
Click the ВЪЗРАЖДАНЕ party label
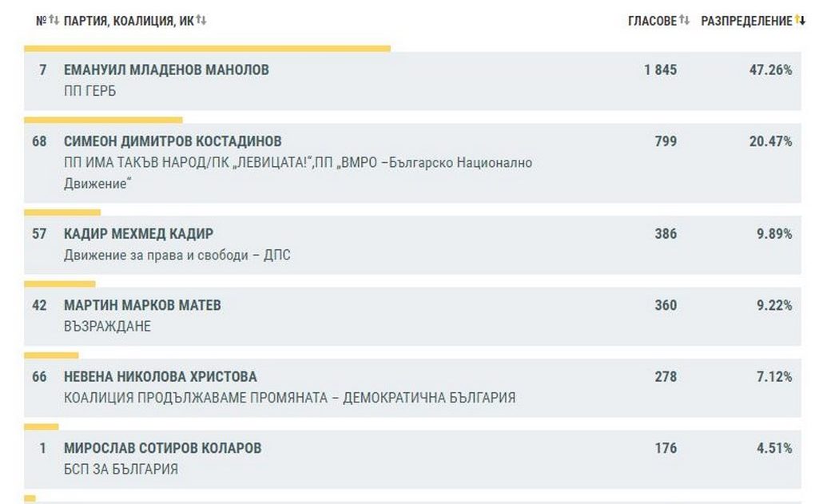pyautogui.click(x=107, y=326)
